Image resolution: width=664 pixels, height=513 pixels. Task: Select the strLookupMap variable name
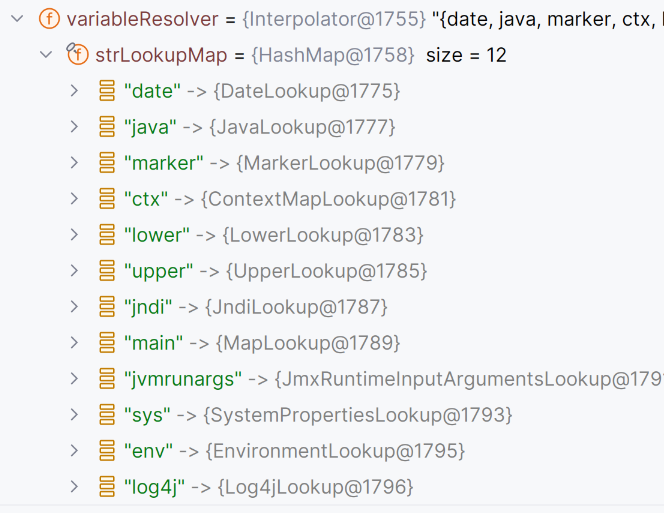click(161, 55)
